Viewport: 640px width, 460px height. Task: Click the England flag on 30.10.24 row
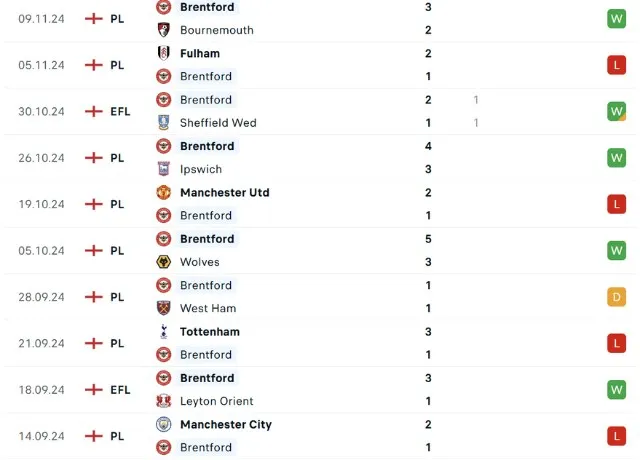click(x=94, y=111)
